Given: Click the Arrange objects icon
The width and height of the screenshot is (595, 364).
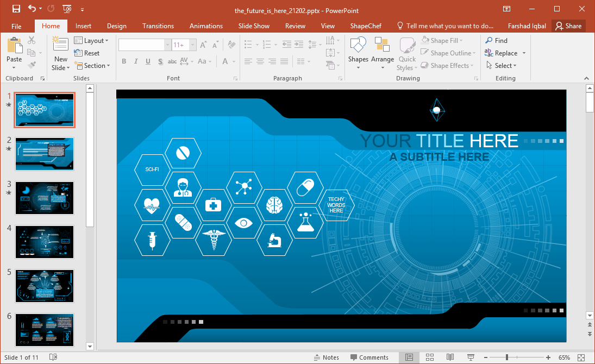Looking at the screenshot, I should coord(383,53).
